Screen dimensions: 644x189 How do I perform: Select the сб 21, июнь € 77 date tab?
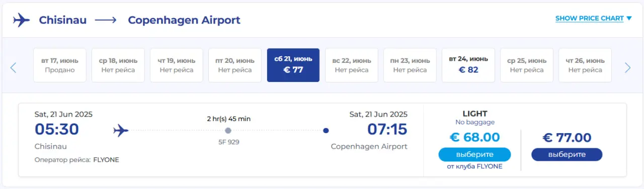pyautogui.click(x=293, y=65)
